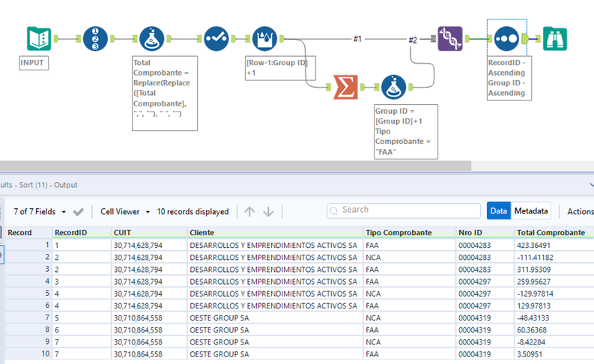Click the RecordID Ascending sort annotation
This screenshot has height=364, width=594.
pyautogui.click(x=509, y=78)
